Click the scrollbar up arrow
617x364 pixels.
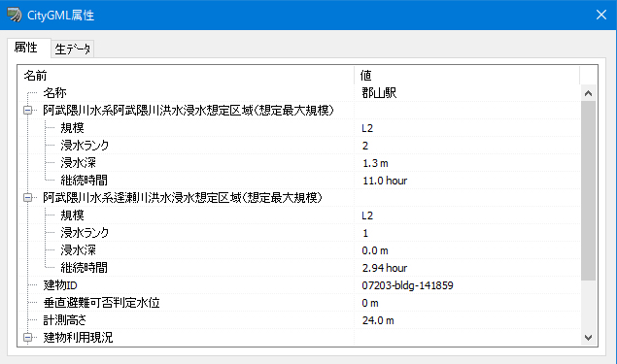pyautogui.click(x=588, y=93)
